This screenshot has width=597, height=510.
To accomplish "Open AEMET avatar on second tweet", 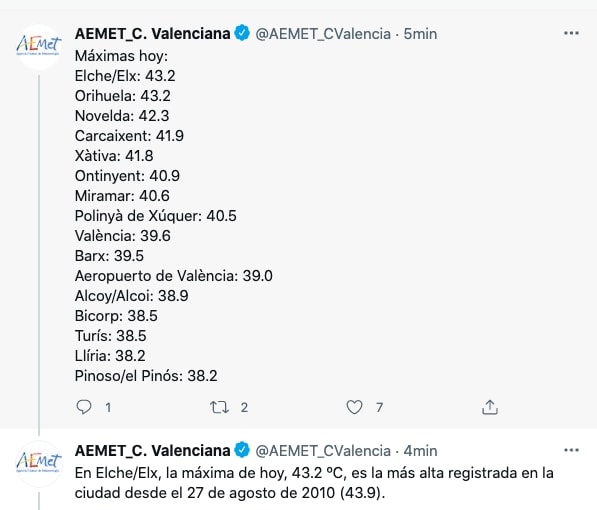I will click(38, 464).
